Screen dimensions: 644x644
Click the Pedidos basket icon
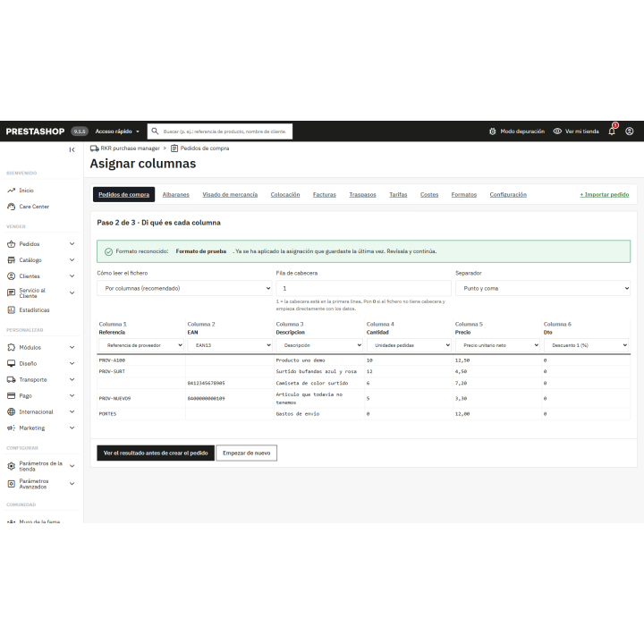[x=12, y=244]
